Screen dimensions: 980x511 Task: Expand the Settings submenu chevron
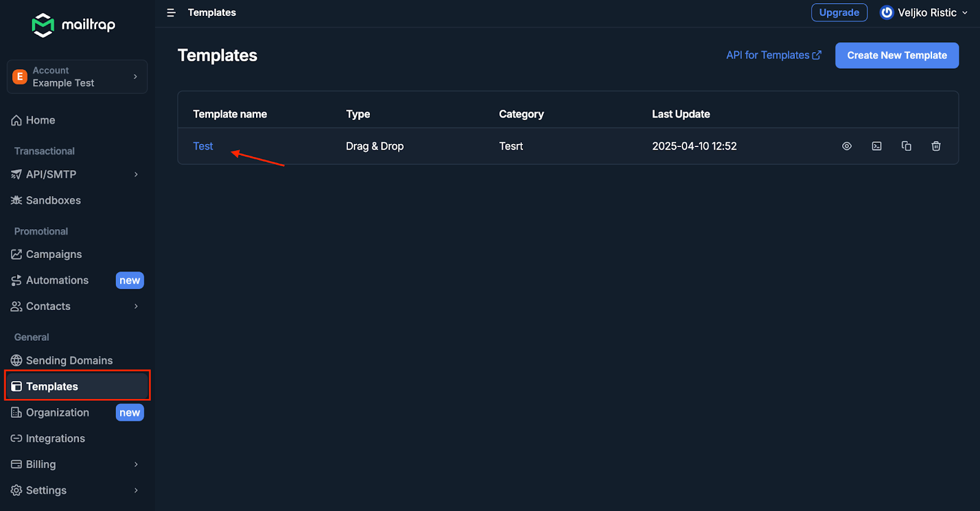click(x=136, y=490)
